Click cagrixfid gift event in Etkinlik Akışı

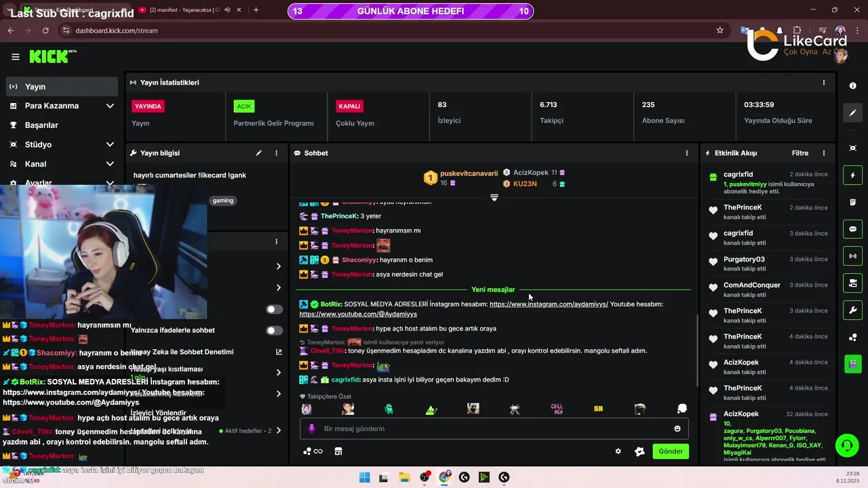[x=768, y=182]
